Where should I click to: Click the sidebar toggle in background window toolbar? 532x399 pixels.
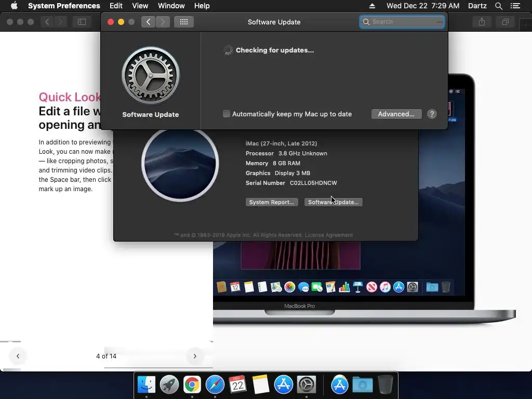(x=82, y=22)
